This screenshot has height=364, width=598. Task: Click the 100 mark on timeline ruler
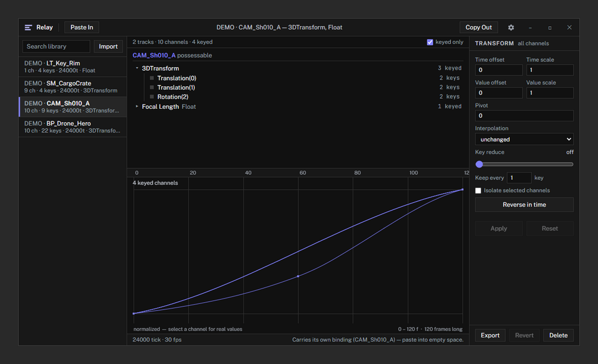click(x=414, y=172)
